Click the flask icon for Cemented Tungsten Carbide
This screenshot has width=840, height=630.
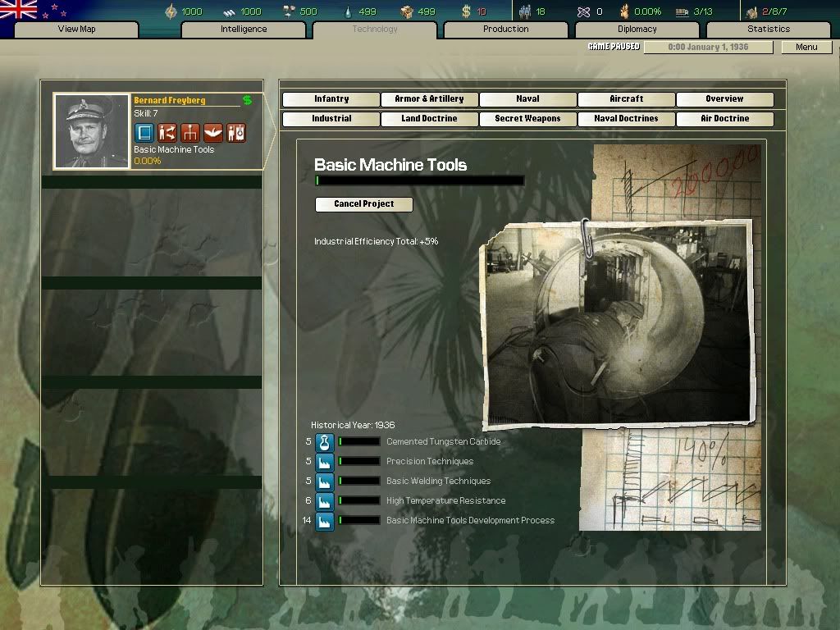[x=324, y=442]
